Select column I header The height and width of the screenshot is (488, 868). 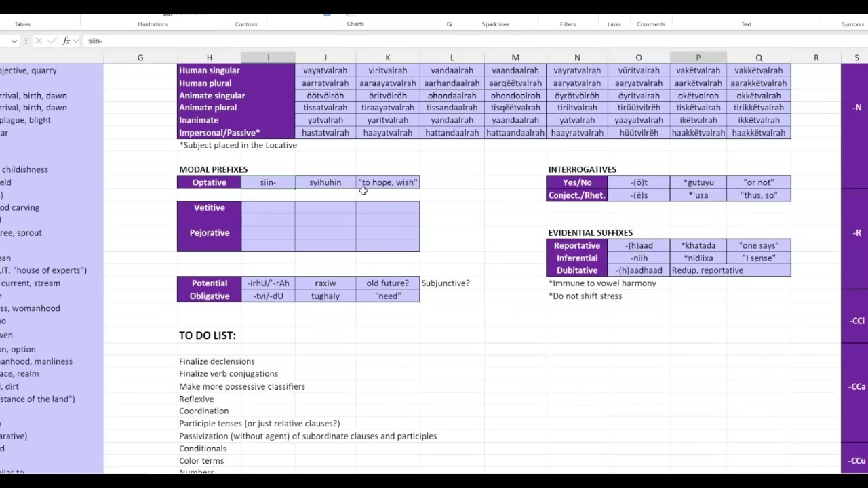pyautogui.click(x=268, y=58)
